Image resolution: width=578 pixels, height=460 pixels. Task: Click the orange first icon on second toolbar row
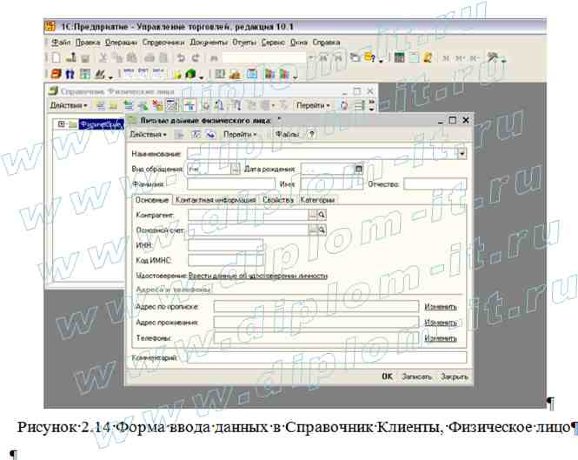[x=56, y=74]
